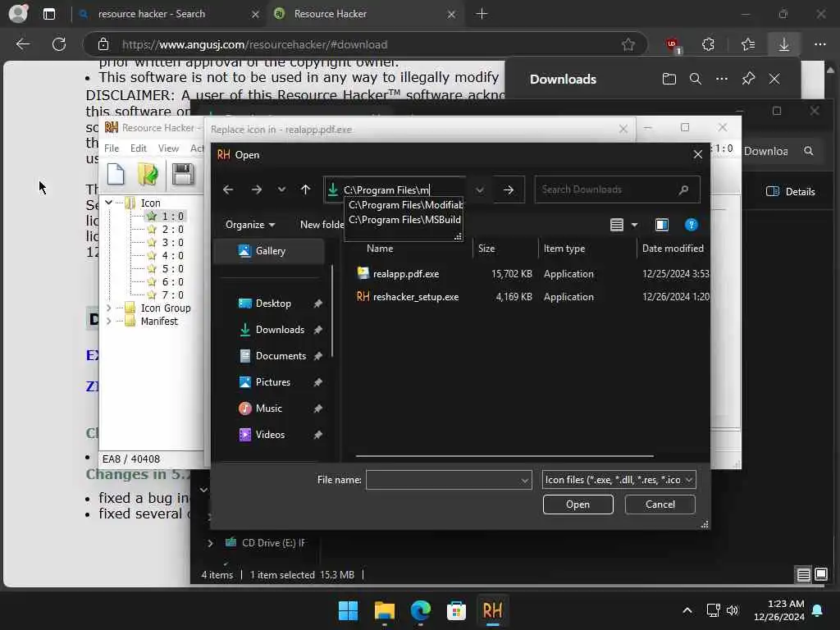Go back in the Open dialog
Image resolution: width=840 pixels, height=630 pixels.
click(x=228, y=189)
